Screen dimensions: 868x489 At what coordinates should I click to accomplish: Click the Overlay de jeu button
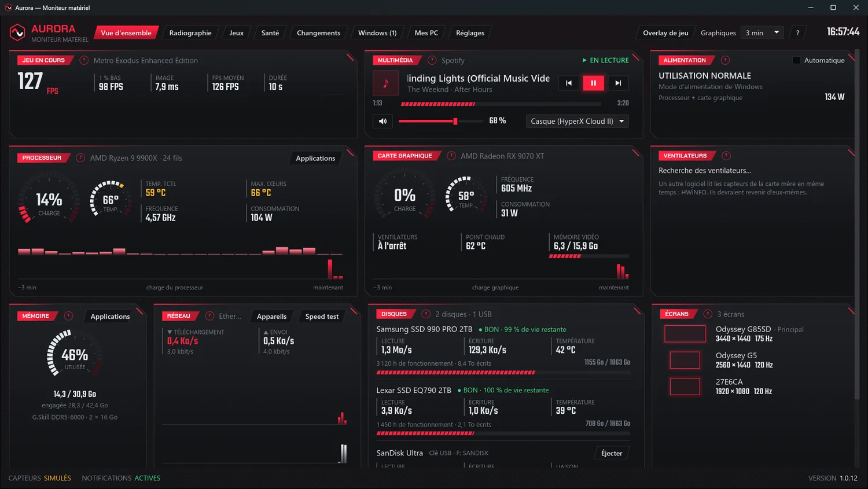665,33
